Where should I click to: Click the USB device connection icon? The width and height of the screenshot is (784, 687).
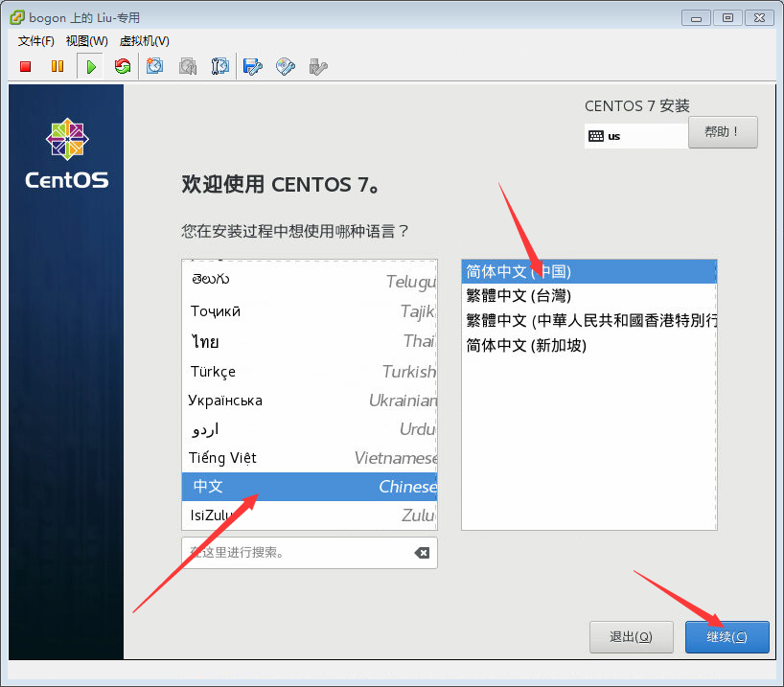point(317,66)
